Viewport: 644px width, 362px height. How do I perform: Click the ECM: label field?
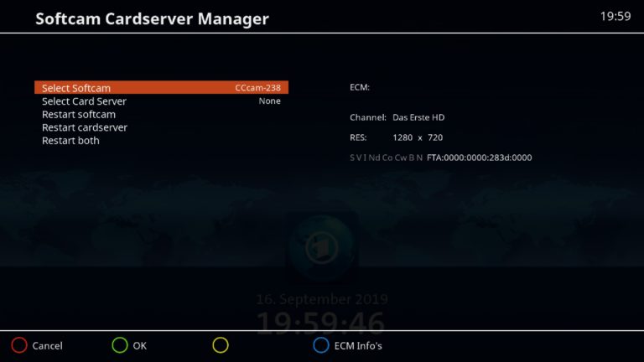coord(360,87)
